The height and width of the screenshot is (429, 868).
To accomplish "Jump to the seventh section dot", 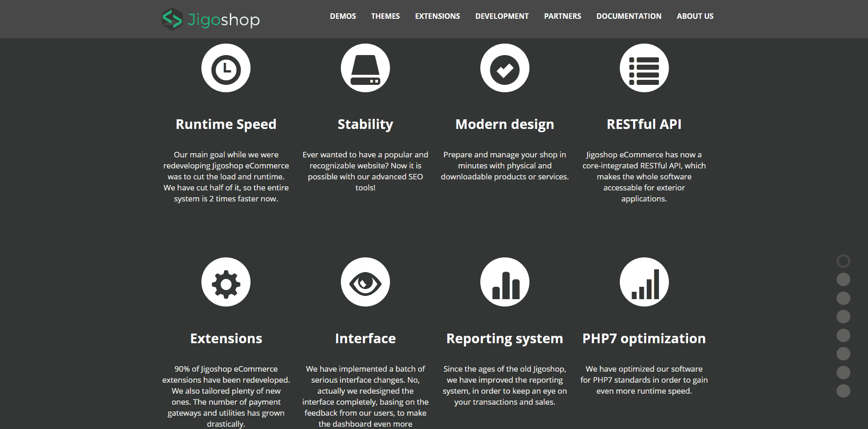I will click(x=843, y=373).
